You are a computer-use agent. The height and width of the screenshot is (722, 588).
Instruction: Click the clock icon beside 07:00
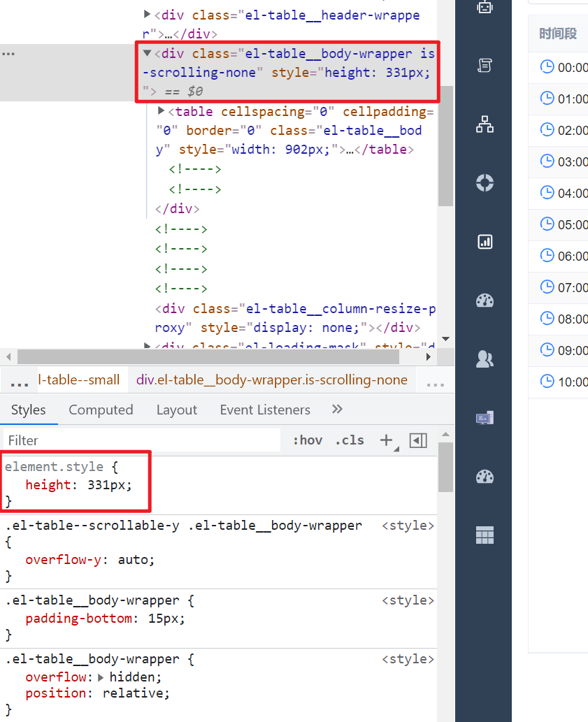click(547, 287)
